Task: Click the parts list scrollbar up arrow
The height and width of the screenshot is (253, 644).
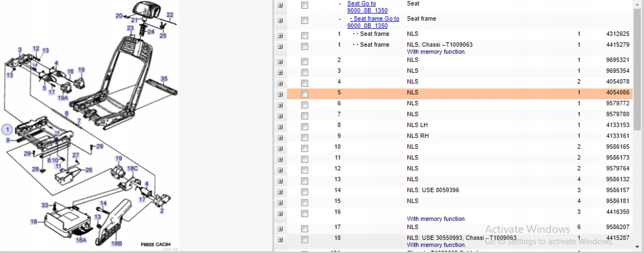Action: point(637,4)
